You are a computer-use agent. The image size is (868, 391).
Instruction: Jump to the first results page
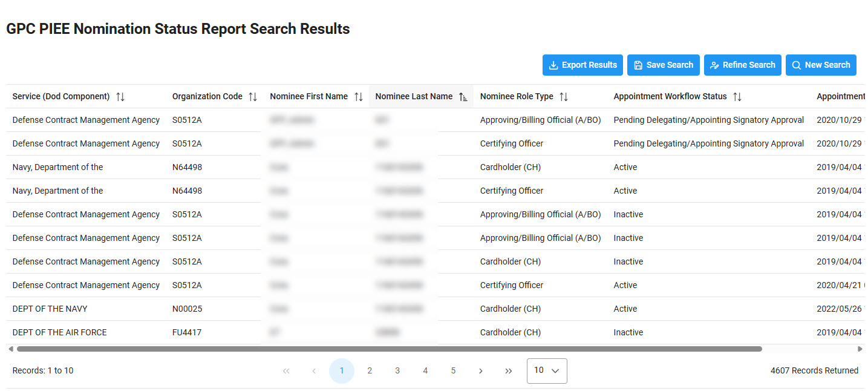pyautogui.click(x=286, y=370)
